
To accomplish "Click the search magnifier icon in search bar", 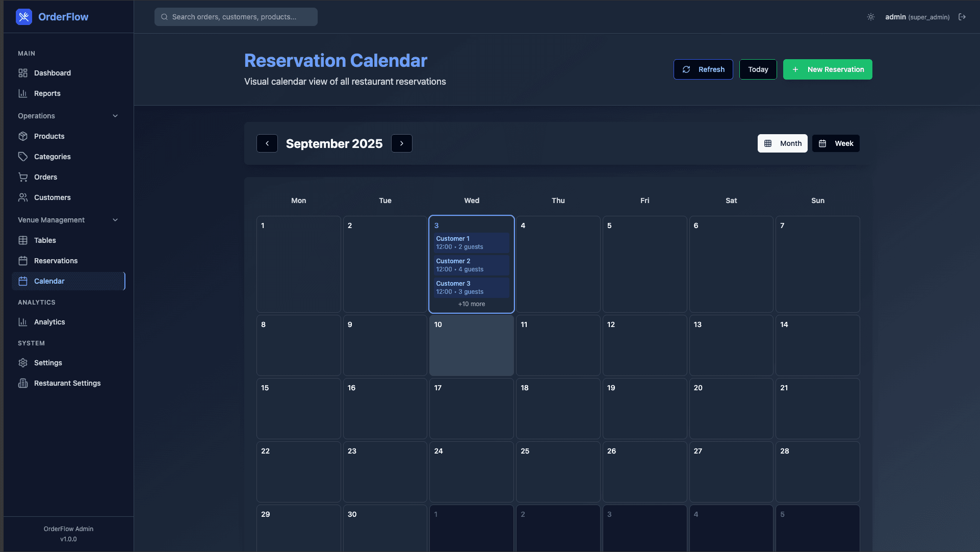I will coord(164,16).
